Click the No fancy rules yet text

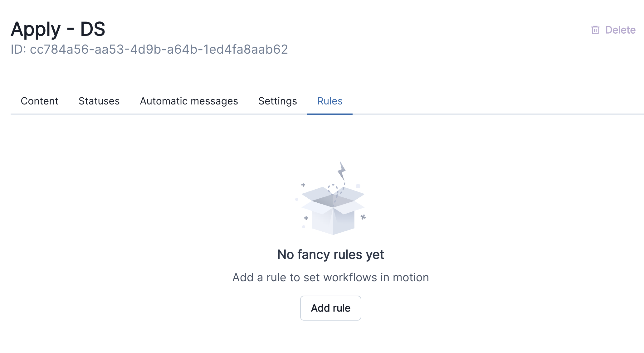(331, 254)
